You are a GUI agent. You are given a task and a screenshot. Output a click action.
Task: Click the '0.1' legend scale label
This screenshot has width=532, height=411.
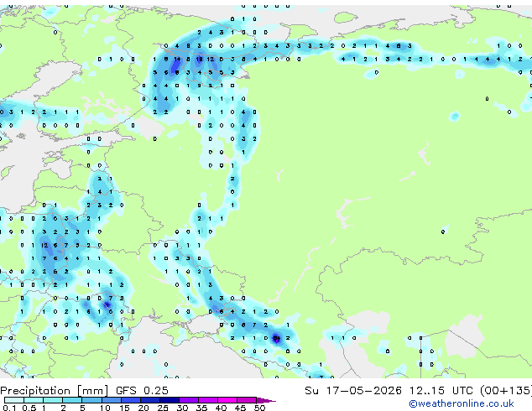click(9, 408)
